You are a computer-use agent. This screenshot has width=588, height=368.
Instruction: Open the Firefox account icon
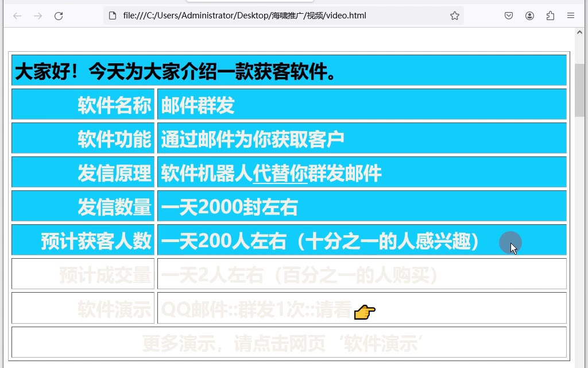[529, 16]
